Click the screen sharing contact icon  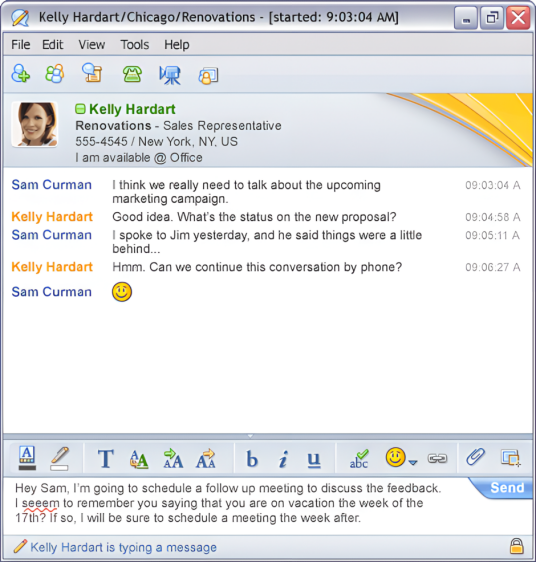click(208, 76)
